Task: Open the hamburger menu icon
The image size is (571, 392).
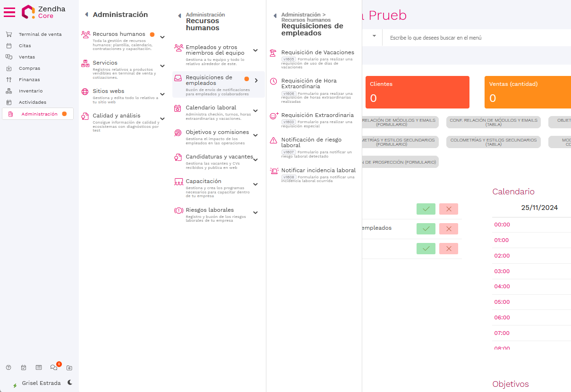Action: point(9,12)
